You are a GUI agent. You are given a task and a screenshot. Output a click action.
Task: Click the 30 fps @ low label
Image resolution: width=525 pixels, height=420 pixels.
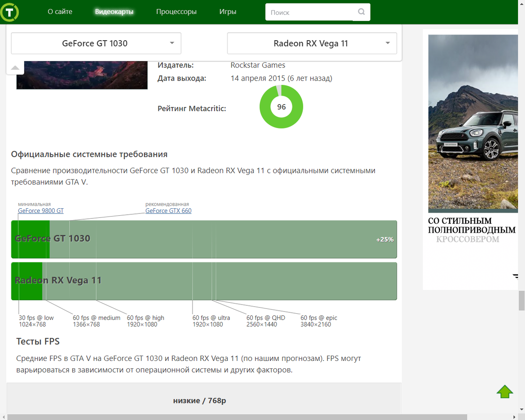(x=36, y=321)
